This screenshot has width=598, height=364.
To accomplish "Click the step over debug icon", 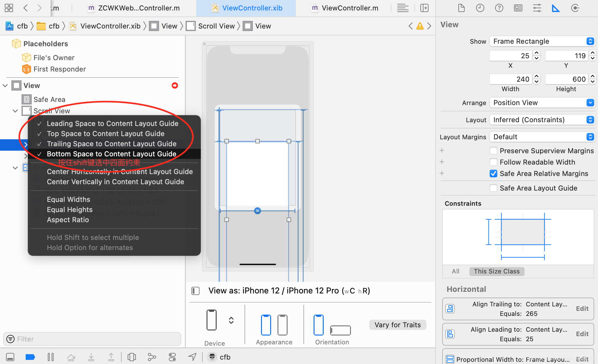I will point(71,357).
